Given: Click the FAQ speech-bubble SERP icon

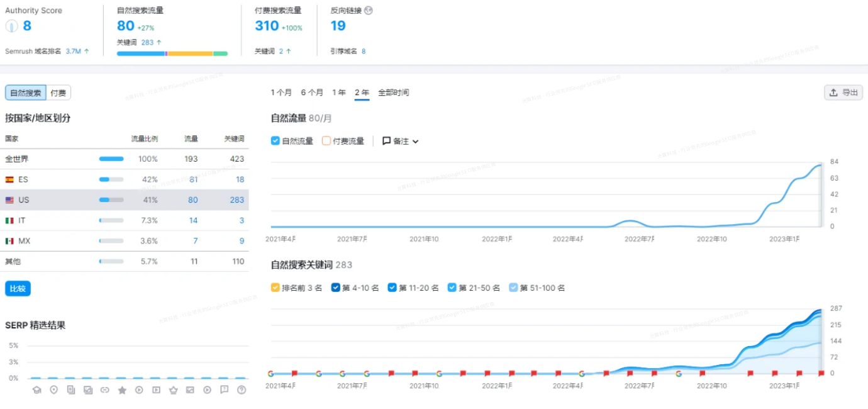Looking at the screenshot, I should tap(225, 389).
